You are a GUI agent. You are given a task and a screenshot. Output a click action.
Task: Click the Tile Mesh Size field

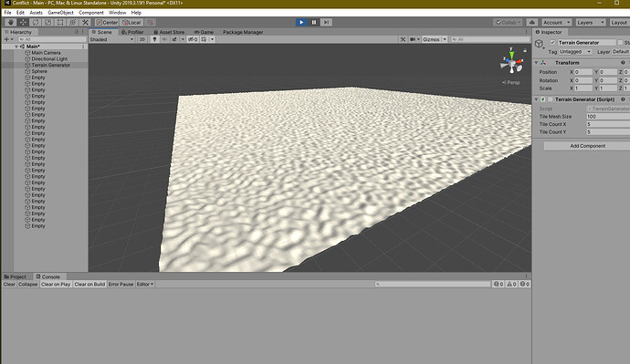[x=608, y=117]
